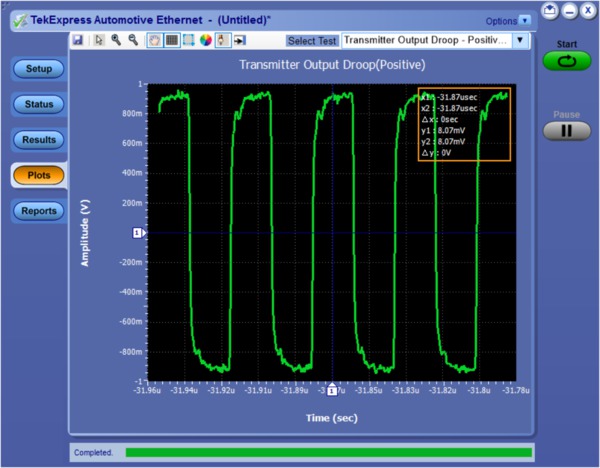Click the save plot icon
The width and height of the screenshot is (600, 468).
point(77,40)
